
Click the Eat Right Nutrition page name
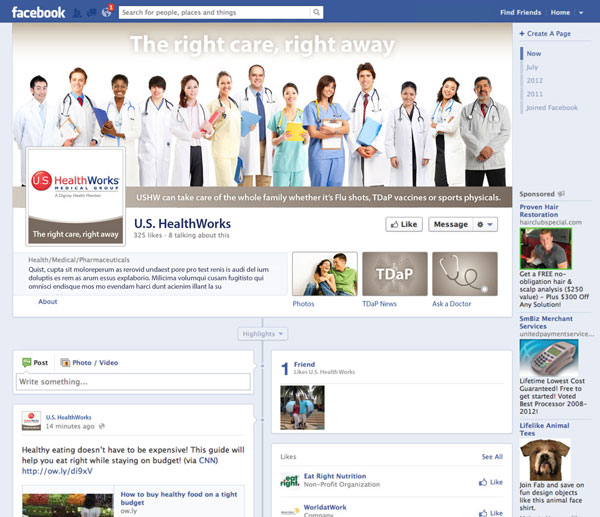(335, 476)
